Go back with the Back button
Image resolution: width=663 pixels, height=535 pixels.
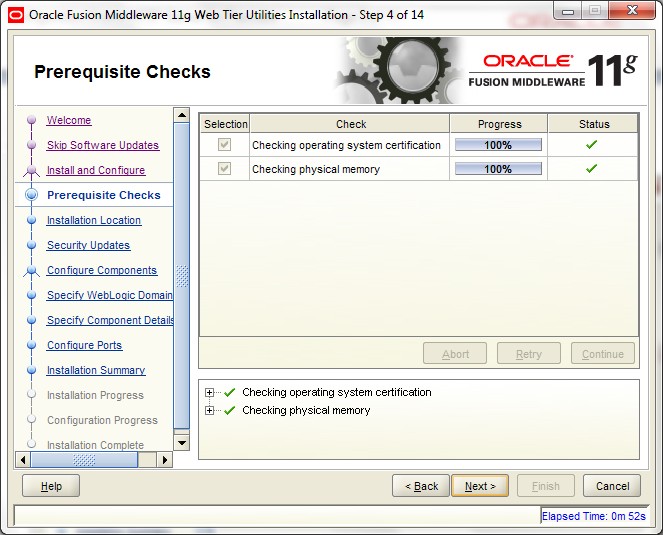click(421, 486)
